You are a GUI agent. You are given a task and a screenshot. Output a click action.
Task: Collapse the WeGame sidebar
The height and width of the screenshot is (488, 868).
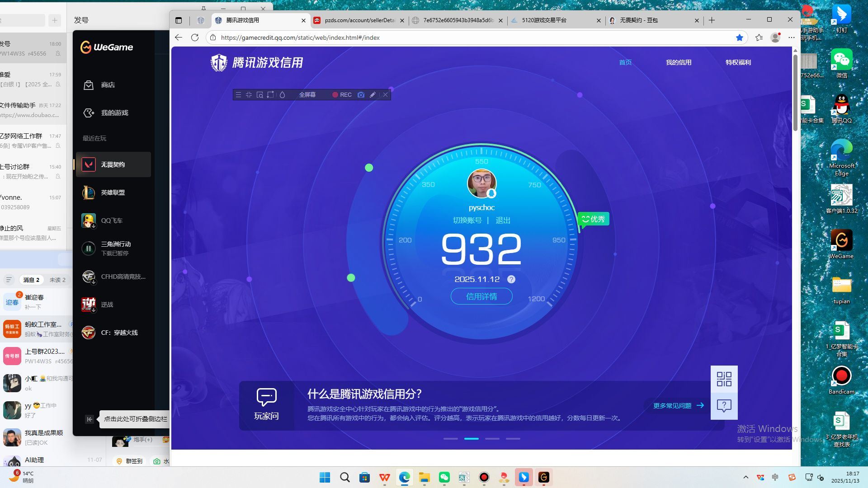[89, 419]
